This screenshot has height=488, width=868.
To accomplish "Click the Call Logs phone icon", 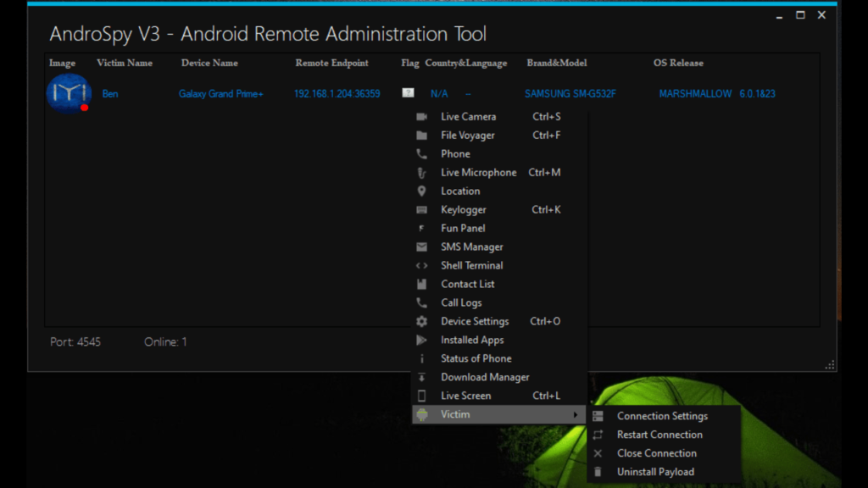I will (x=422, y=302).
